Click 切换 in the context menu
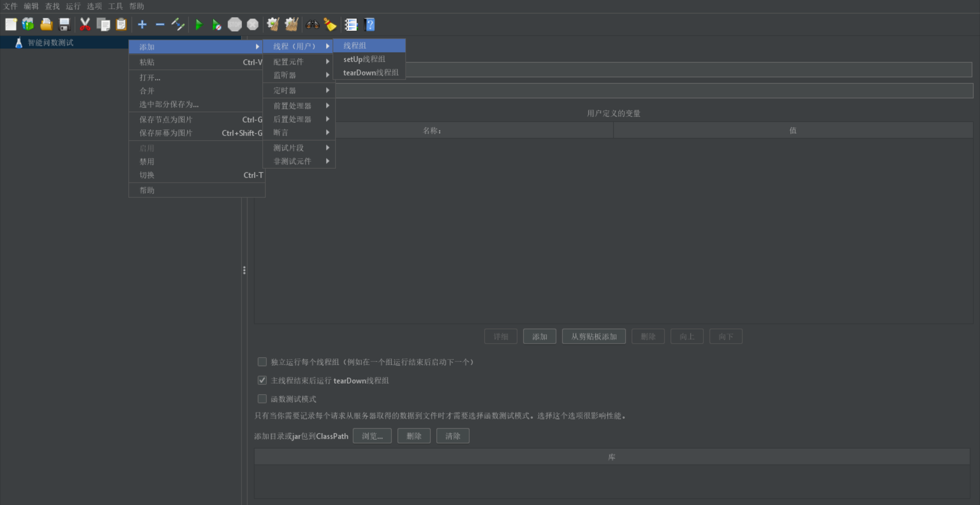980x505 pixels. 197,175
